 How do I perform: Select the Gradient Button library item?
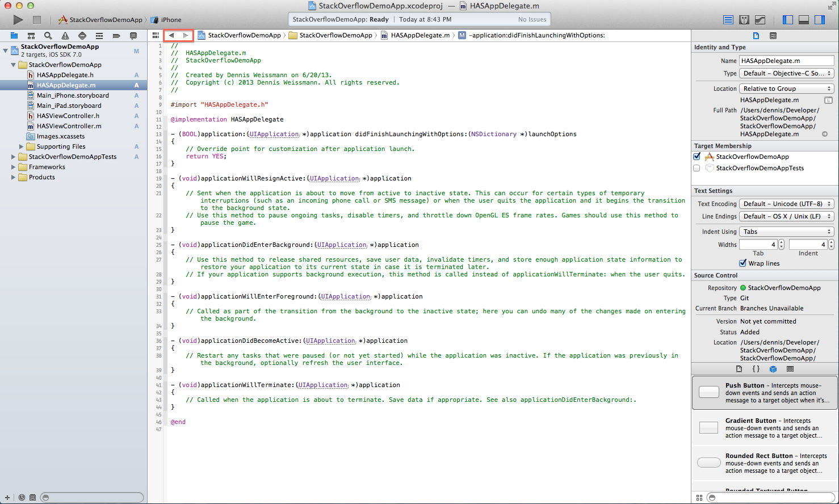point(765,428)
